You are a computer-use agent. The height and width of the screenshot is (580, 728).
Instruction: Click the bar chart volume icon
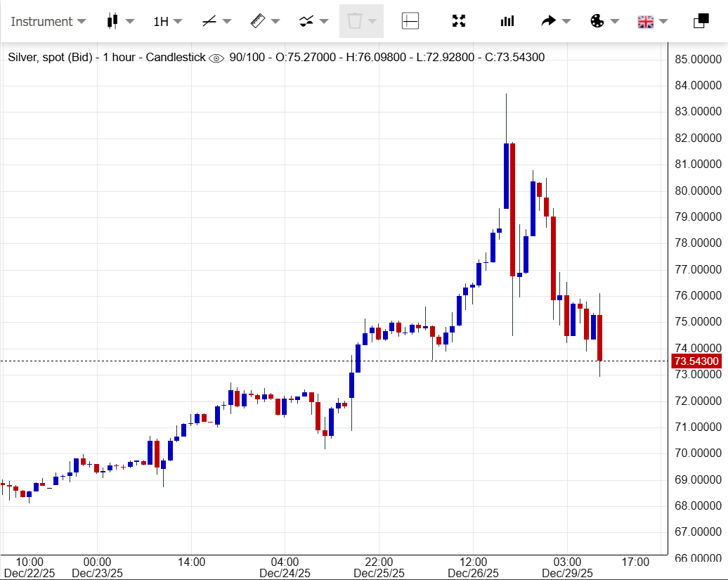(x=507, y=21)
